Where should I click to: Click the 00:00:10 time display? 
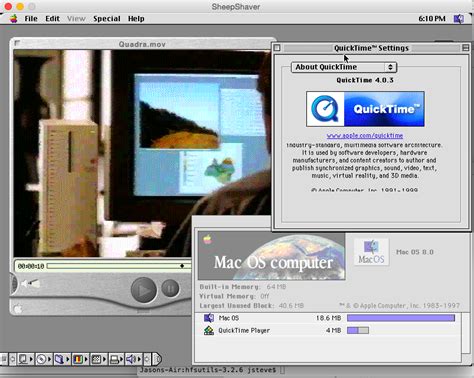31,266
